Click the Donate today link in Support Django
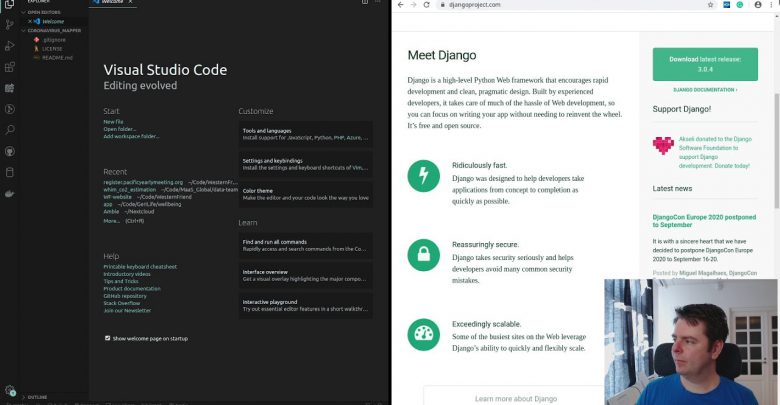The image size is (780, 405). click(732, 166)
